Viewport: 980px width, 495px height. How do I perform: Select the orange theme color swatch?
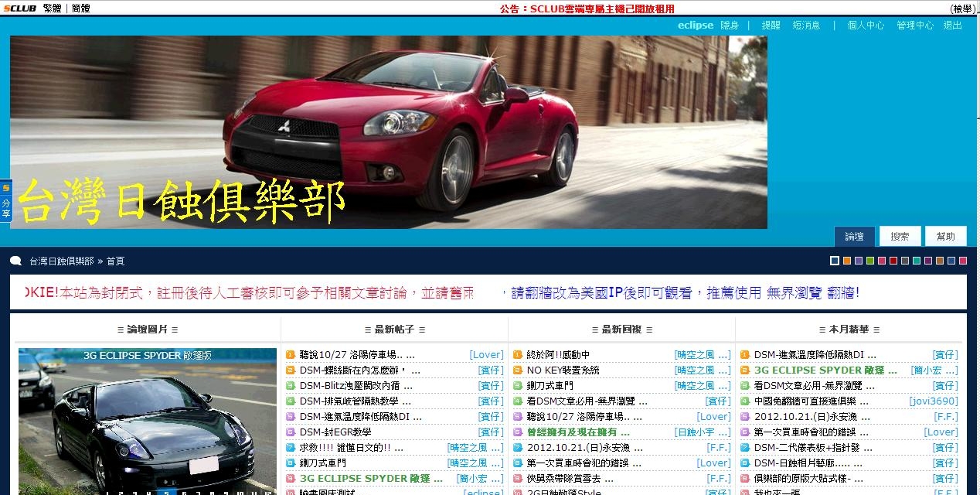tap(846, 261)
